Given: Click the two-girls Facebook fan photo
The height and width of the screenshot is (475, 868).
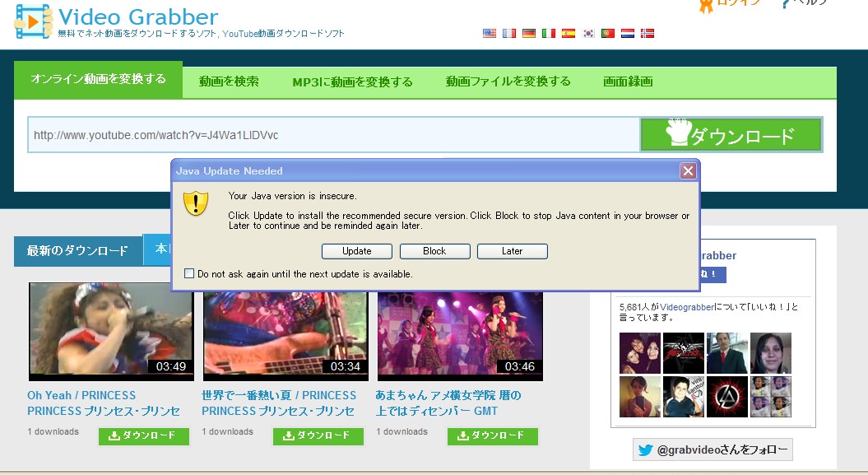Looking at the screenshot, I should coord(640,353).
